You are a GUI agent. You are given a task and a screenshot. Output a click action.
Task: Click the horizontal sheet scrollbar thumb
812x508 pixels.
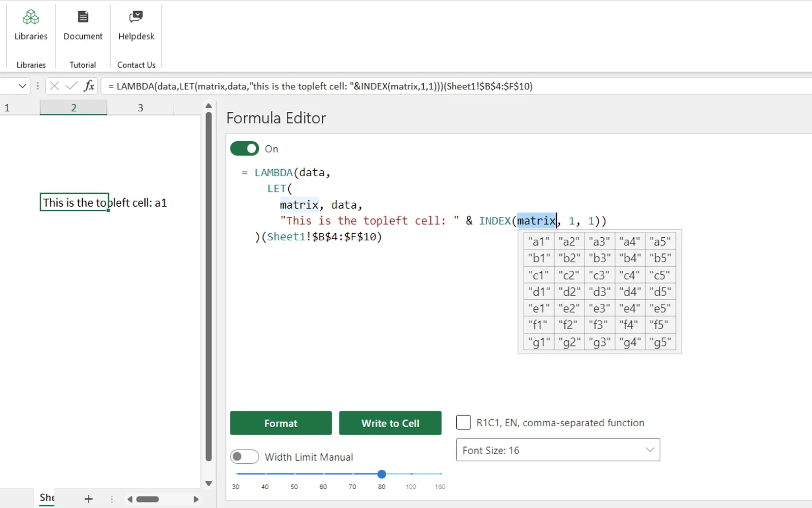coord(148,499)
